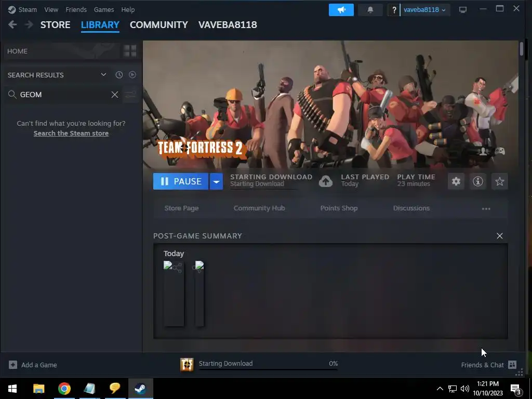Open the Friends menu
The image size is (532, 399).
point(76,9)
